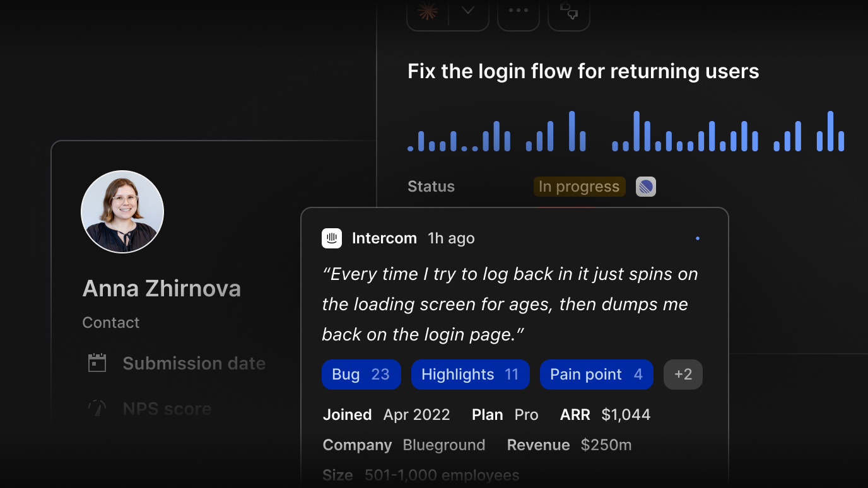Click the Submission date calendar icon
Image resolution: width=868 pixels, height=488 pixels.
point(97,363)
